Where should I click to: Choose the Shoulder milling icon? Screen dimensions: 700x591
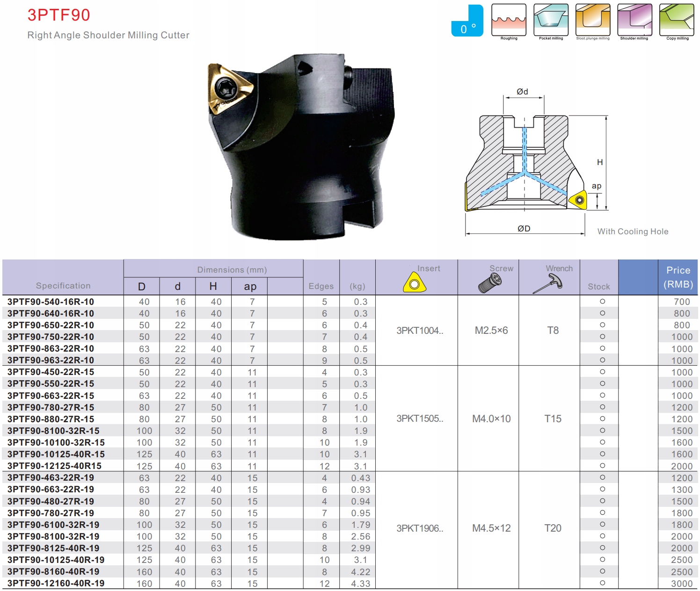pyautogui.click(x=634, y=20)
